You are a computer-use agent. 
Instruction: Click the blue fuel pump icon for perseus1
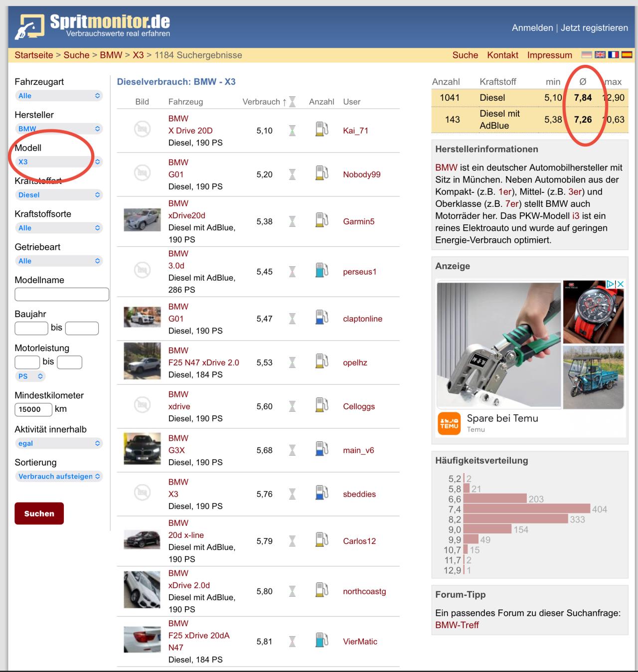click(321, 271)
